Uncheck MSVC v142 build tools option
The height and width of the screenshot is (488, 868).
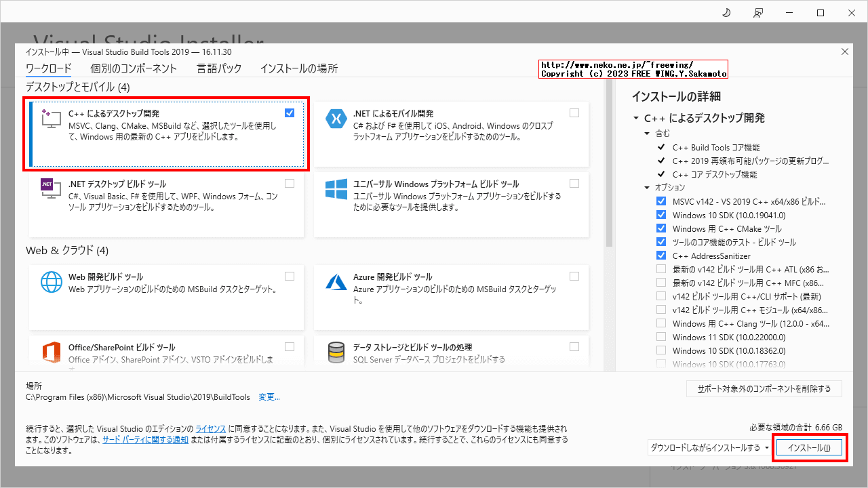pos(661,201)
